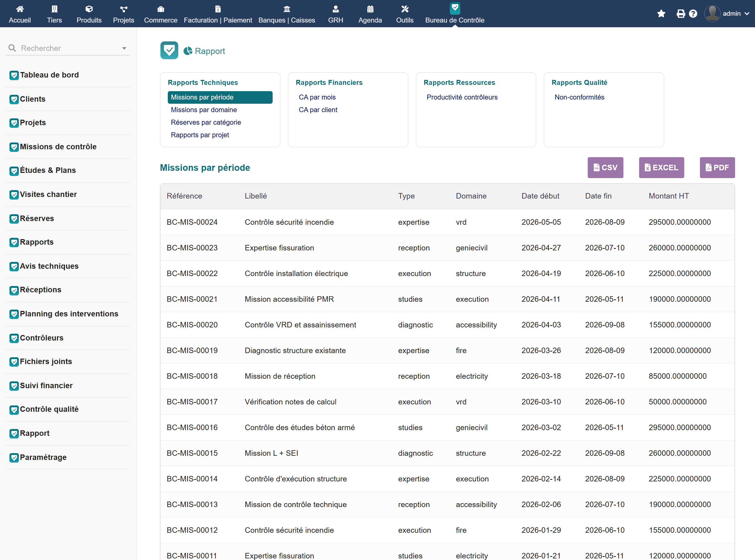Image resolution: width=755 pixels, height=560 pixels.
Task: Expand the Rechercher search dropdown arrow
Action: click(124, 48)
